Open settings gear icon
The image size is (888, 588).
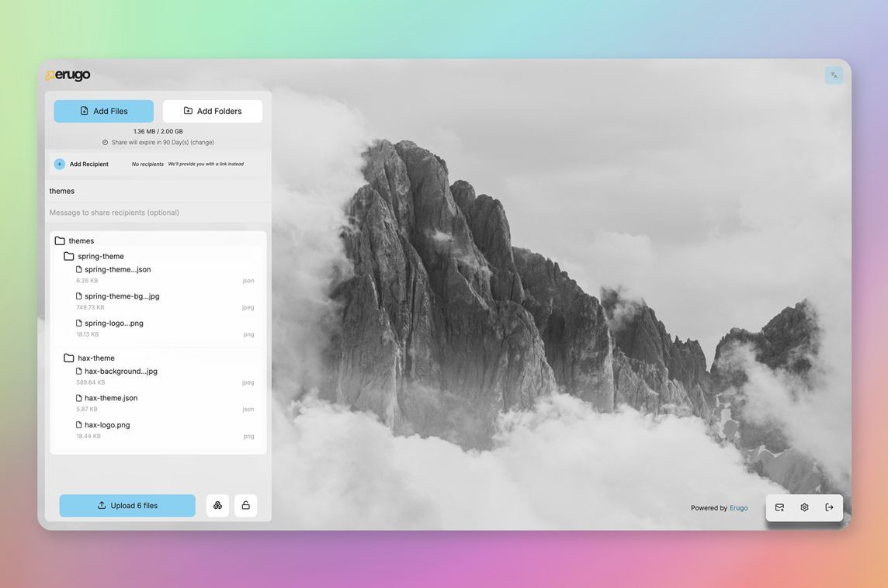coord(804,507)
